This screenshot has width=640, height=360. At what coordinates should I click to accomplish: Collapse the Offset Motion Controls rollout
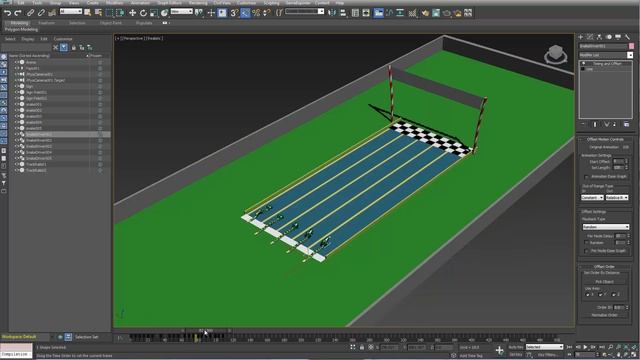click(x=605, y=140)
